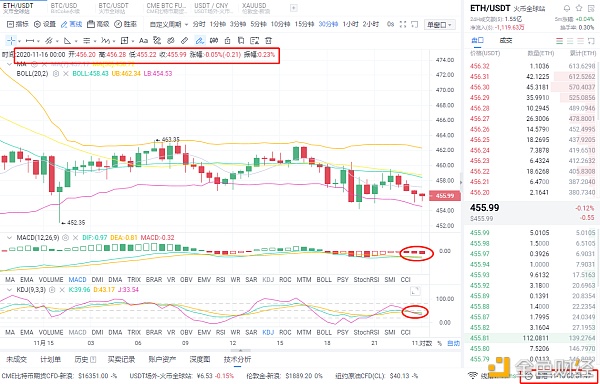The width and height of the screenshot is (600, 384).
Task: Expand crosshair tool dropdown arrow
Action: pyautogui.click(x=19, y=41)
